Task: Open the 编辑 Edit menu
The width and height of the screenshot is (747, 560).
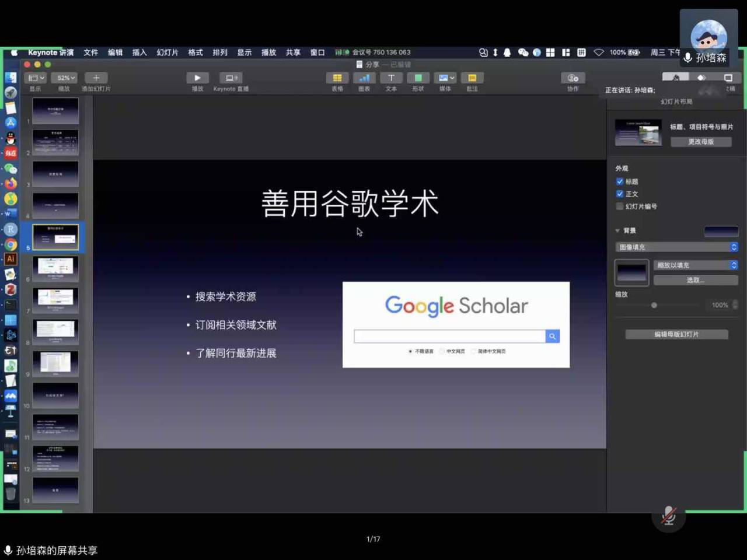Action: coord(115,52)
